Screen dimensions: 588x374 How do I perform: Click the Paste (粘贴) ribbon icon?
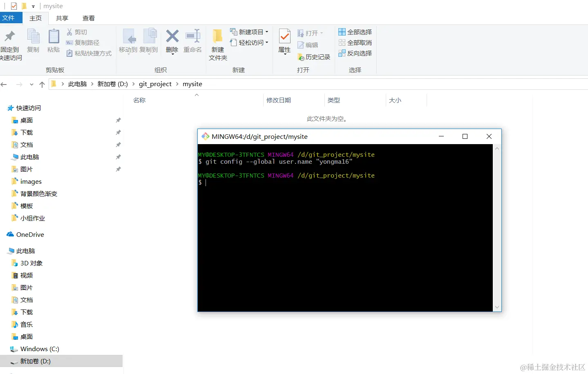click(54, 36)
